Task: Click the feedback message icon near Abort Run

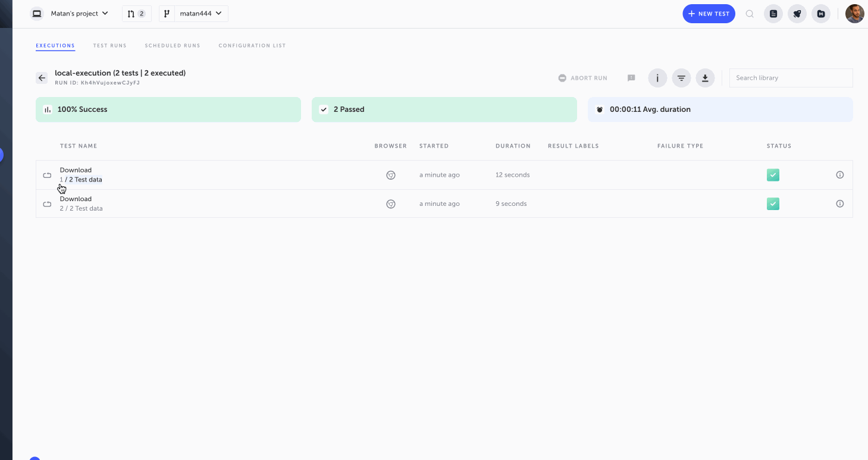Action: 631,77
